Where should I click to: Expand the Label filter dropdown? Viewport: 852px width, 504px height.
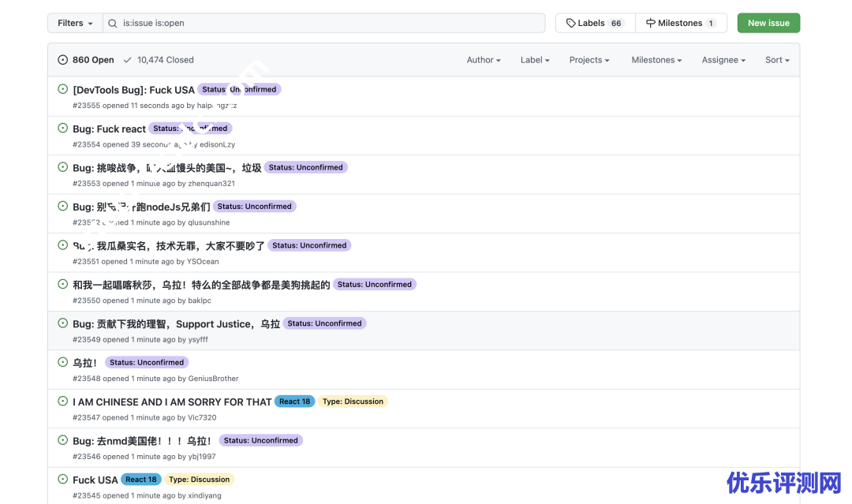pos(535,60)
